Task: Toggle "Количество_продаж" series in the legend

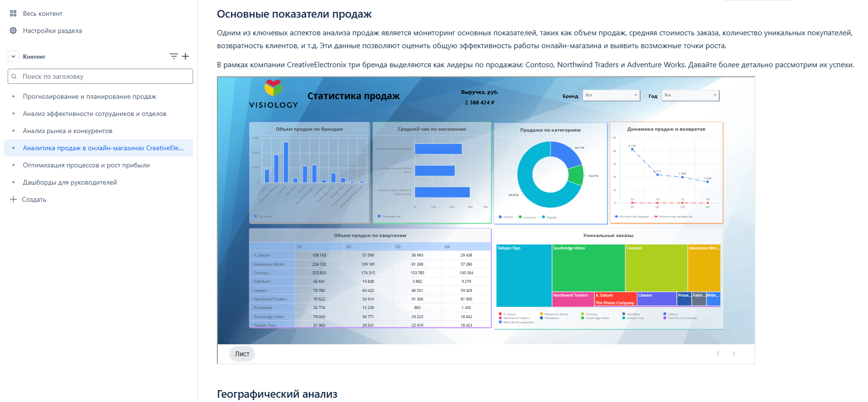Action: (632, 216)
